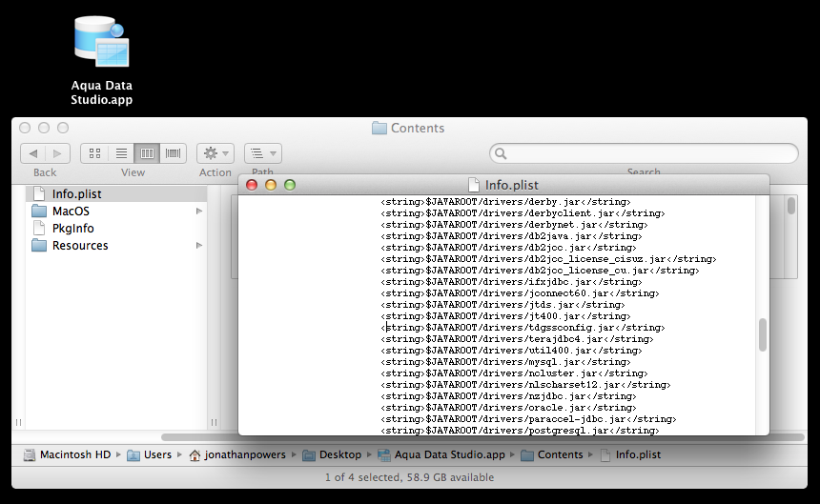
Task: Click the Finder horizontal scrollbar
Action: [x=482, y=437]
